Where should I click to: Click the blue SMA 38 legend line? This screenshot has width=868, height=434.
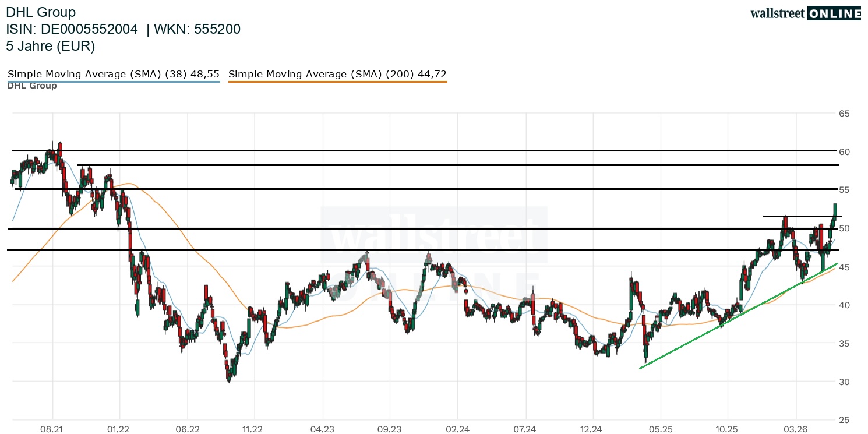pyautogui.click(x=114, y=82)
